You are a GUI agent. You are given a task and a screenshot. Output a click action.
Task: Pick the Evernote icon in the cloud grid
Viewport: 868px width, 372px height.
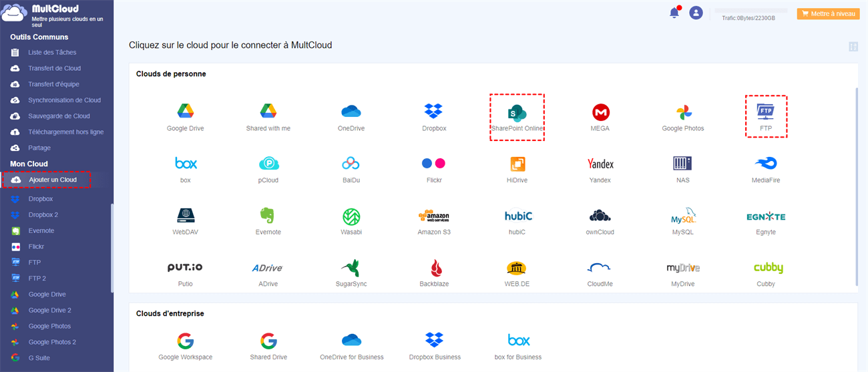click(268, 215)
